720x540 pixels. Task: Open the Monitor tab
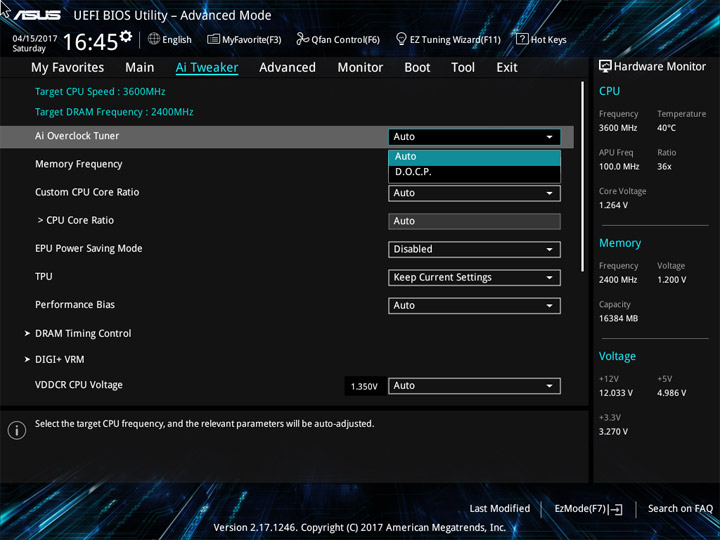pos(360,68)
